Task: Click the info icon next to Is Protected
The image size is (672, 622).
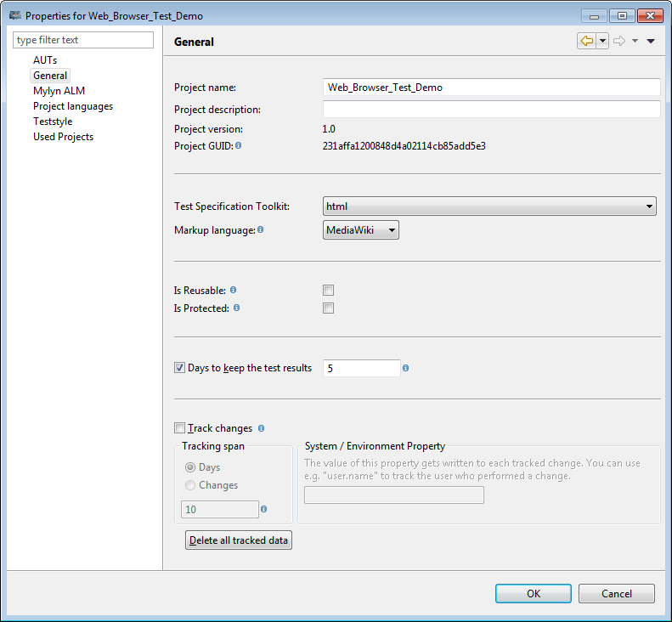Action: click(236, 308)
